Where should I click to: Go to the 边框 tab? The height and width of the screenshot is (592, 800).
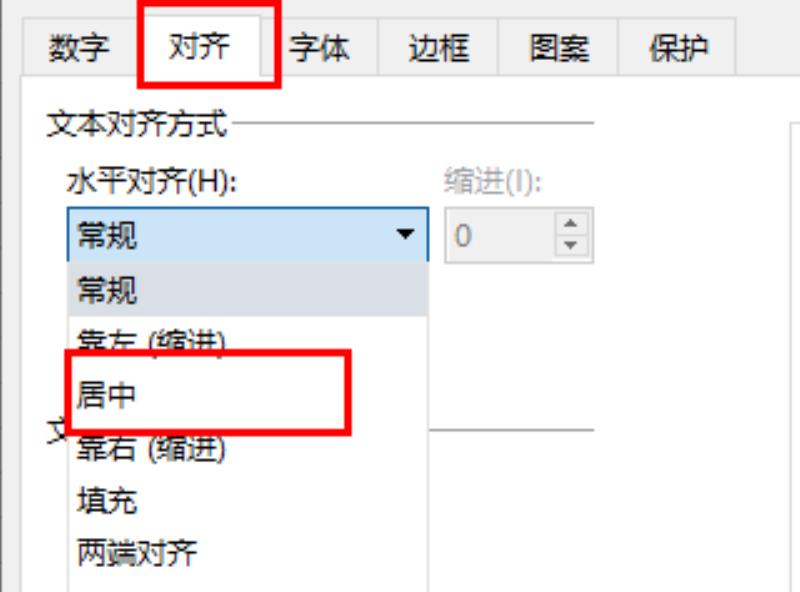click(x=438, y=48)
